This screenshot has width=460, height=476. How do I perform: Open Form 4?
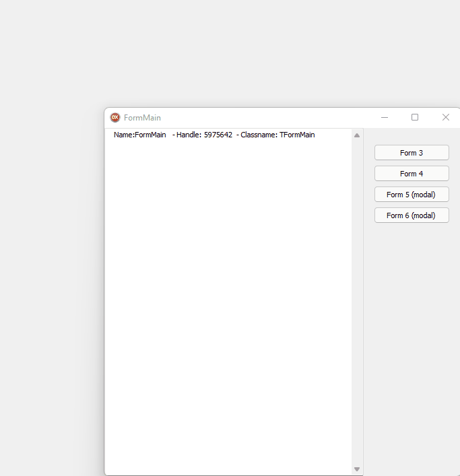click(412, 174)
